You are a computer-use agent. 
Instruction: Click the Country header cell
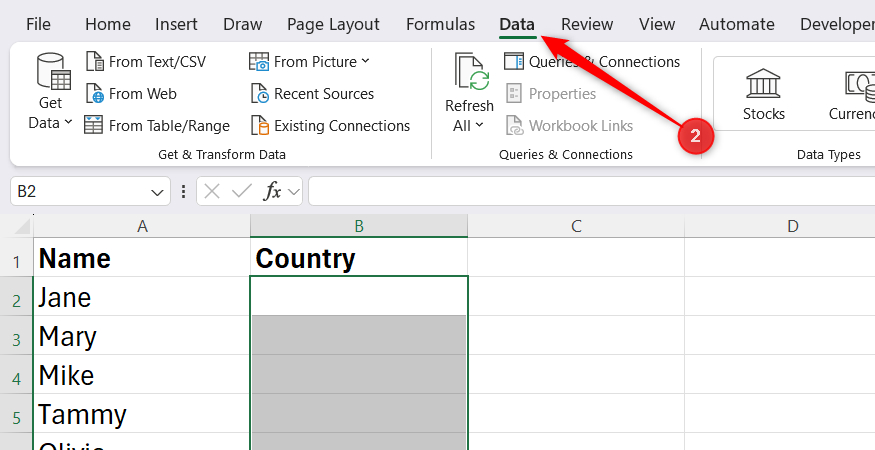pyautogui.click(x=359, y=257)
